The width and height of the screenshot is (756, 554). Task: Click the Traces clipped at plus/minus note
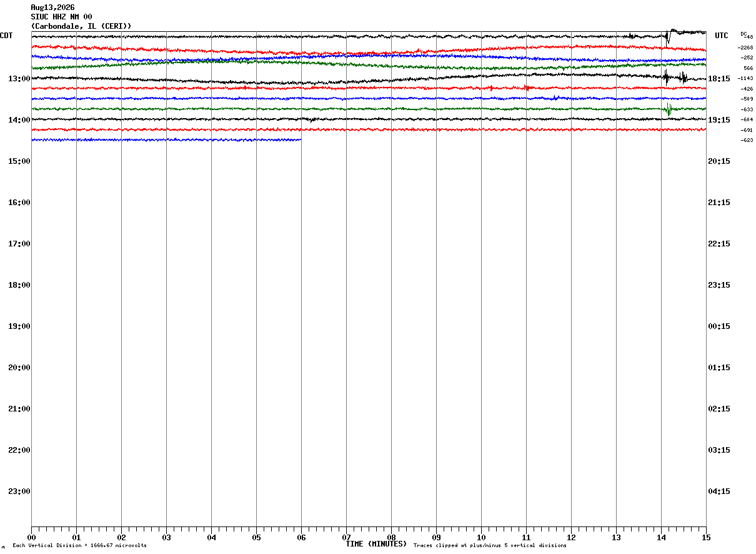490,546
